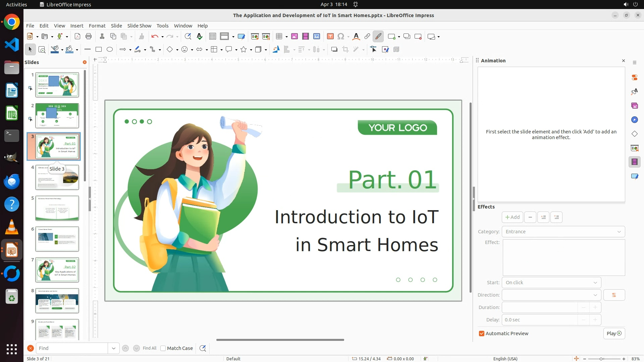The width and height of the screenshot is (644, 362).
Task: Uncheck the Automatic Preview checkbox
Action: pyautogui.click(x=482, y=334)
